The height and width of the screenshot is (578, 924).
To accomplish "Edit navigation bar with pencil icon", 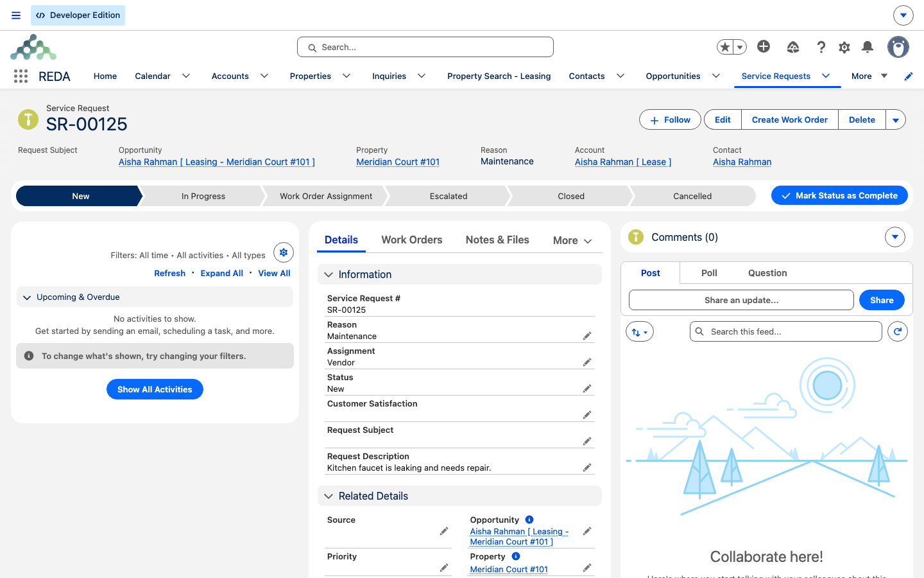I will [x=909, y=76].
